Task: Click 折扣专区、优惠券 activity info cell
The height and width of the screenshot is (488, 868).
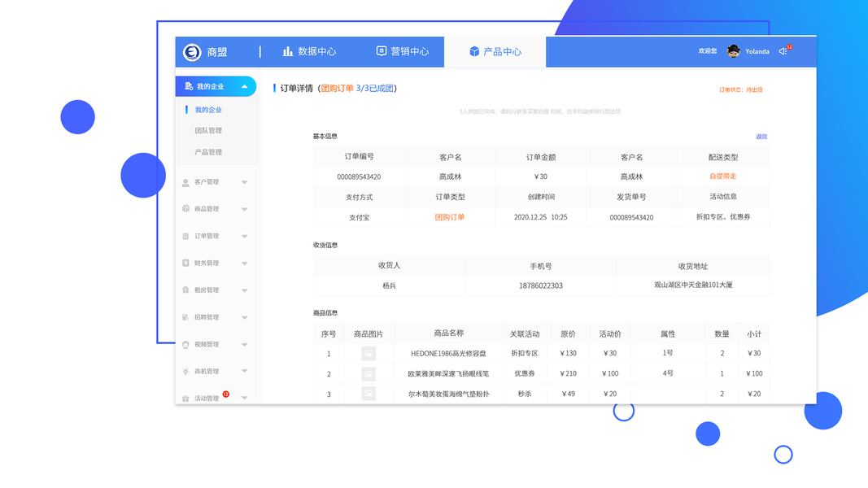Action: point(723,217)
